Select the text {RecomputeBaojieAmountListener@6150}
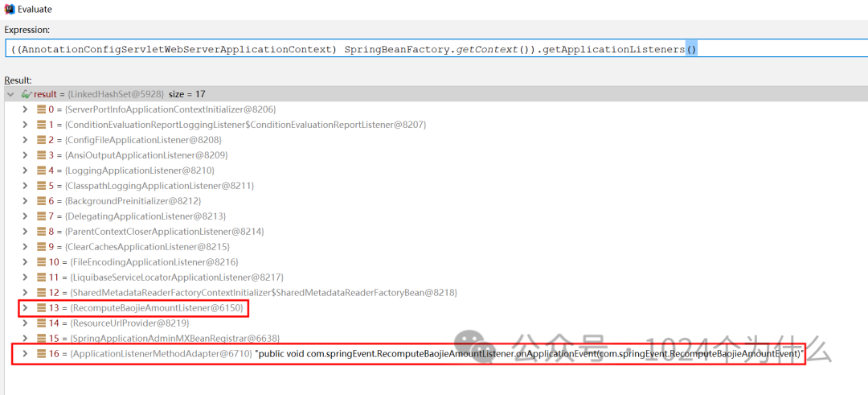Image resolution: width=868 pixels, height=395 pixels. pos(157,307)
